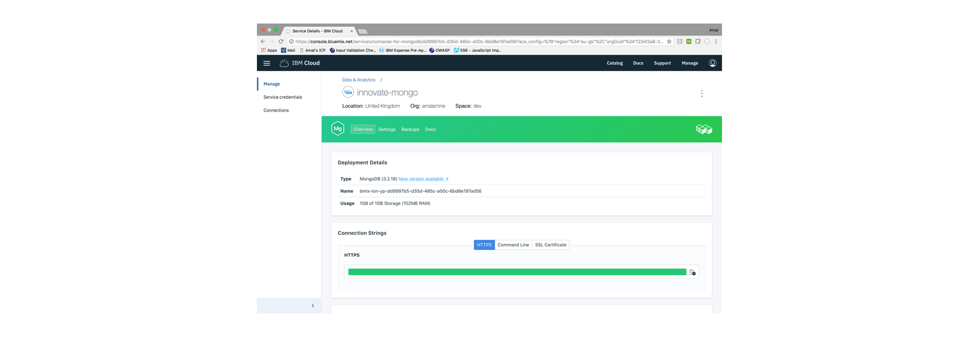This screenshot has width=980, height=337.
Task: Click the New version available link
Action: pyautogui.click(x=423, y=179)
